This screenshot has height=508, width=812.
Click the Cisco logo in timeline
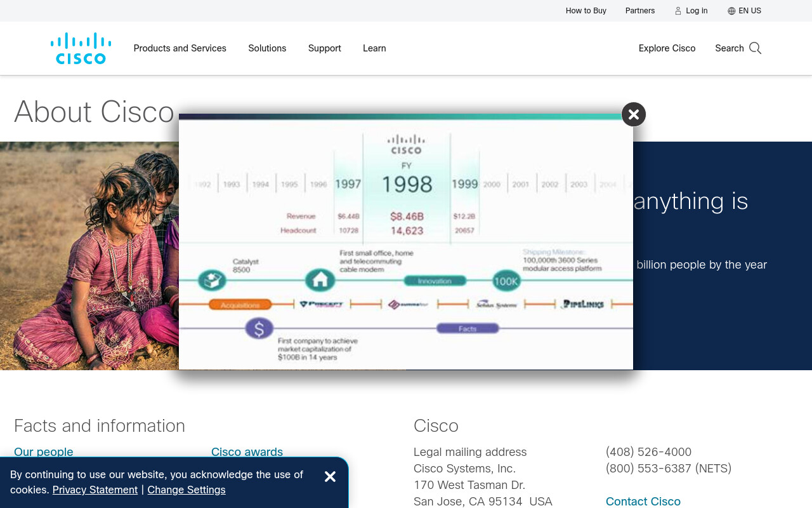coord(406,144)
